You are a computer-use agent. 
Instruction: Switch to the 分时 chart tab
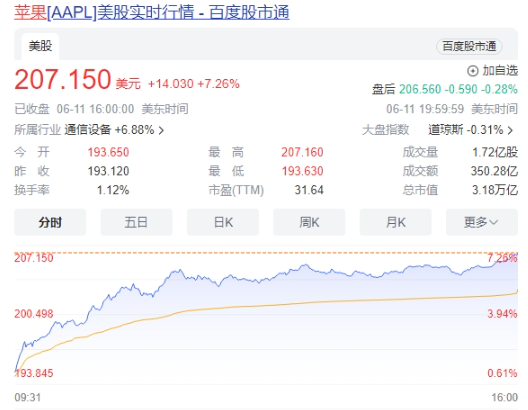(50, 222)
